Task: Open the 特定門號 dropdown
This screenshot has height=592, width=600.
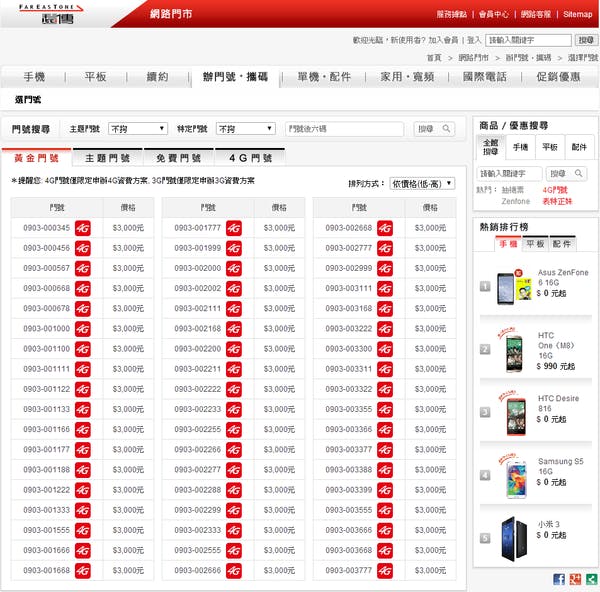Action: (x=246, y=129)
